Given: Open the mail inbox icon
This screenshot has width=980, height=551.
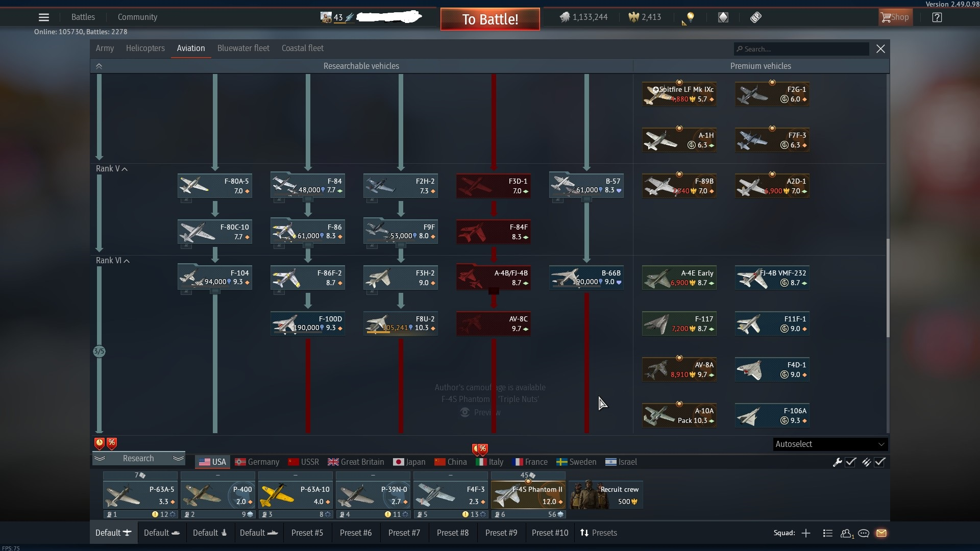Looking at the screenshot, I should 881,533.
